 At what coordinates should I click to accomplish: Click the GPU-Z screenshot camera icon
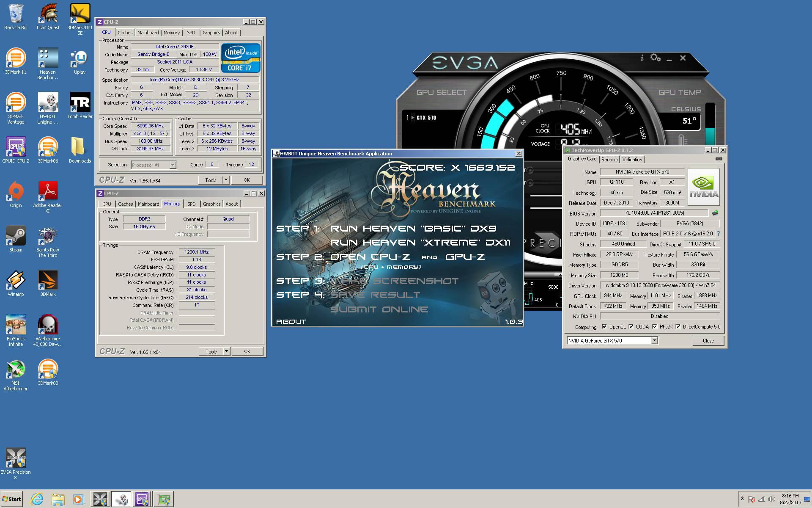[719, 159]
